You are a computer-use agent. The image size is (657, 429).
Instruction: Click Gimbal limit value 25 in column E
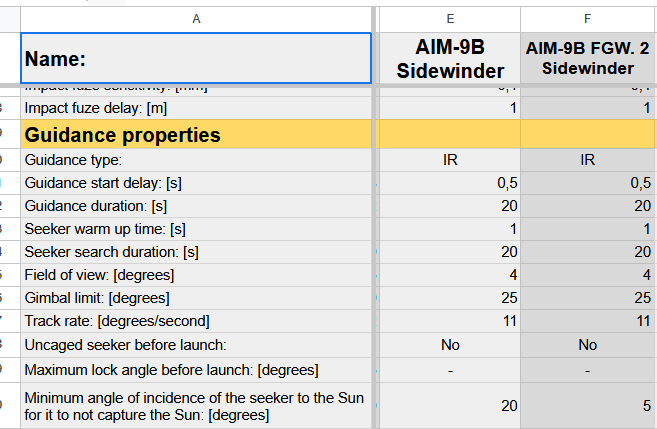tap(450, 298)
